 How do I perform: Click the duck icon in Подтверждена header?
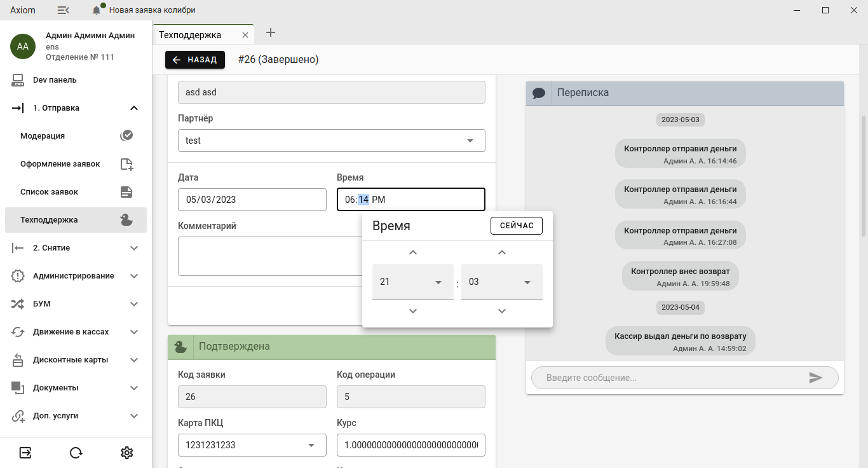180,347
